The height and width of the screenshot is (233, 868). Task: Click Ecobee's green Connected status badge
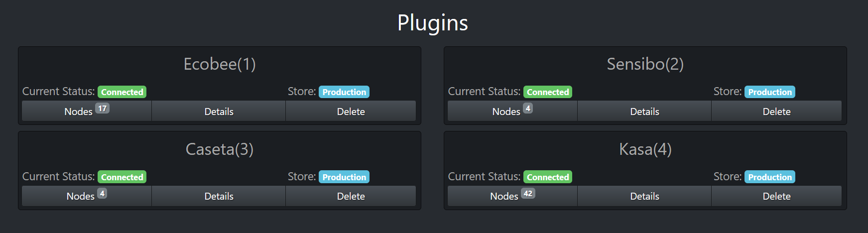click(x=122, y=92)
